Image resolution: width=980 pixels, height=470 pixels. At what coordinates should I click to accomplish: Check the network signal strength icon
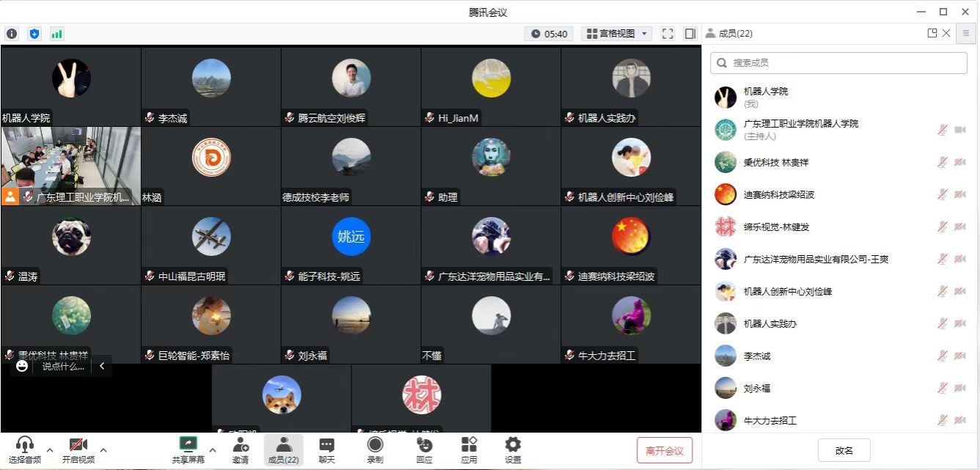[x=56, y=34]
